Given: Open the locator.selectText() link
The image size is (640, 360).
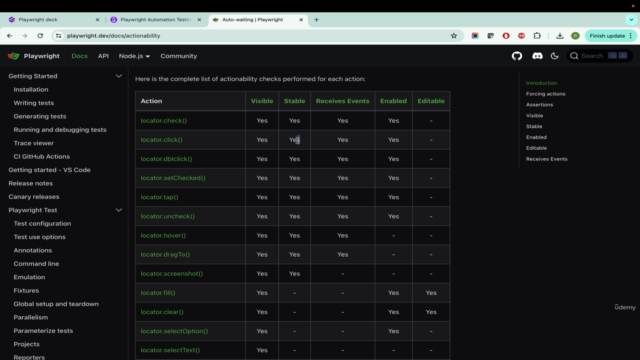Looking at the screenshot, I should [x=170, y=350].
